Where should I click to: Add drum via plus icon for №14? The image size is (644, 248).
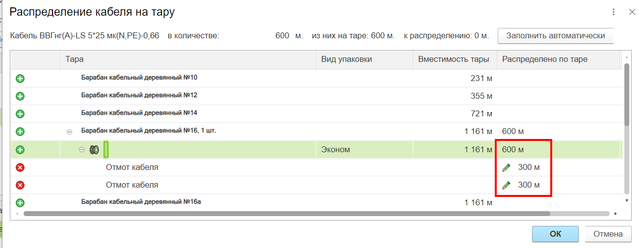pos(20,114)
